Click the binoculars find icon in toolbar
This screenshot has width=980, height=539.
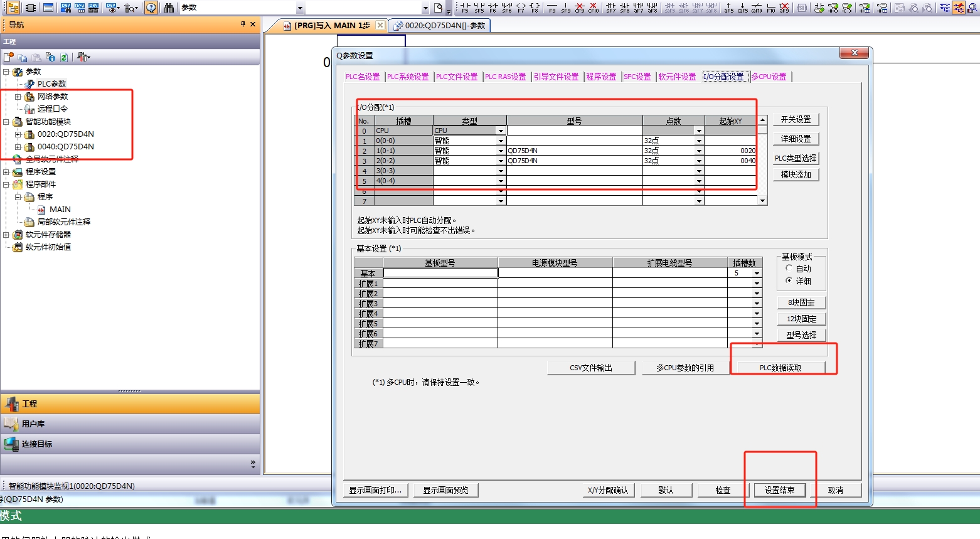pos(169,8)
